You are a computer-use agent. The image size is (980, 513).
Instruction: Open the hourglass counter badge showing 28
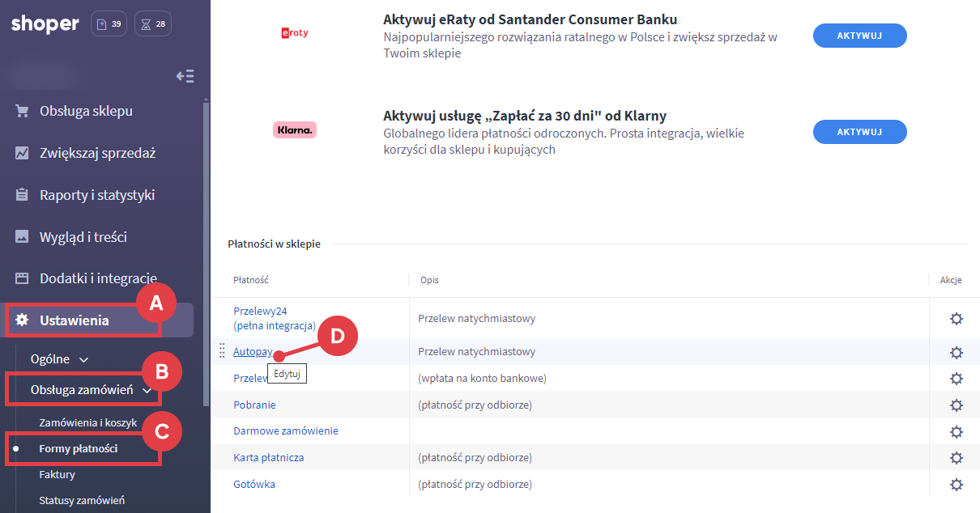152,24
